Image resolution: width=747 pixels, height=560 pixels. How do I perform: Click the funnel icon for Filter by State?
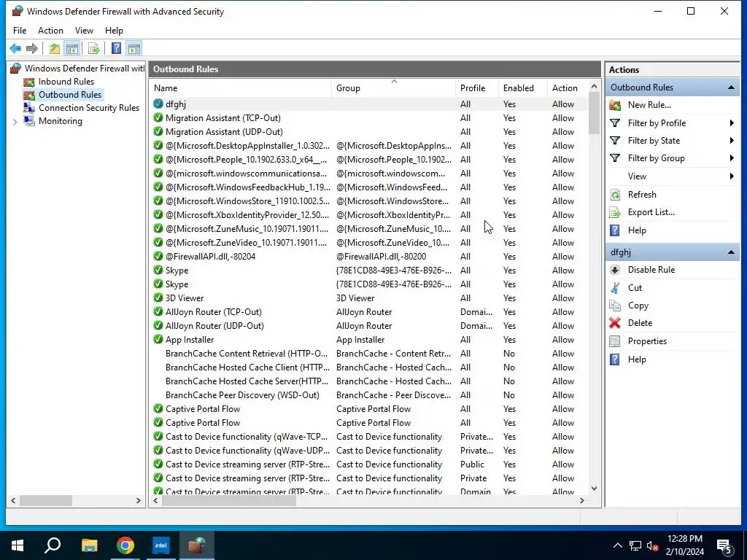615,141
